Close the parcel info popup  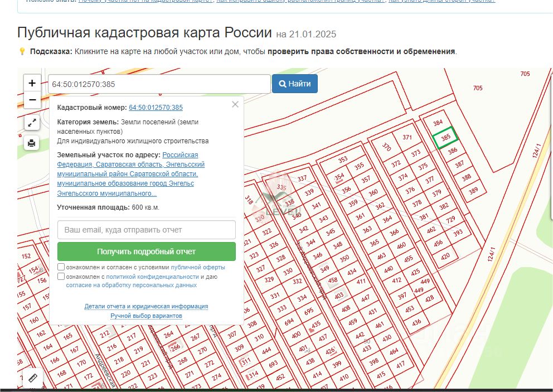[x=235, y=104]
